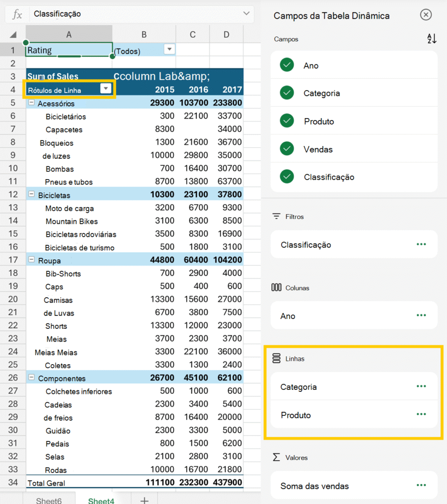The width and height of the screenshot is (447, 504).
Task: Open the three-dot menu for Produto row
Action: (x=421, y=414)
